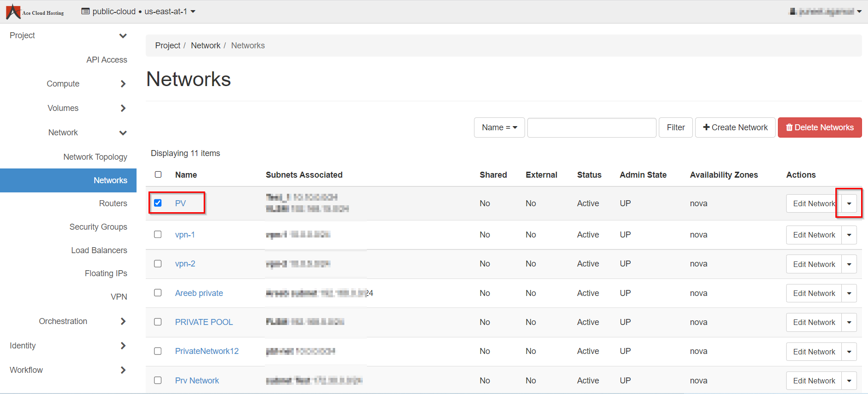Screen dimensions: 868x394
Task: Expand the Volumes sidebar section
Action: 123,108
